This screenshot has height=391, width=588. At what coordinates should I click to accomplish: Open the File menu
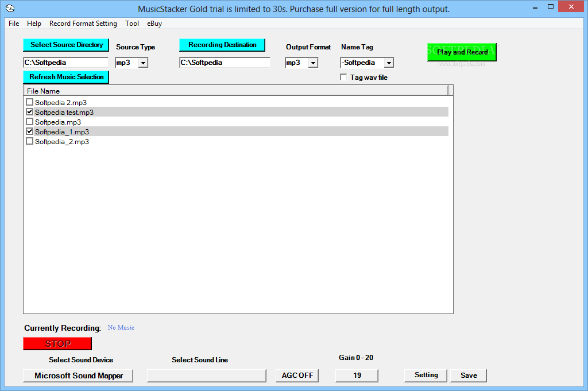14,24
